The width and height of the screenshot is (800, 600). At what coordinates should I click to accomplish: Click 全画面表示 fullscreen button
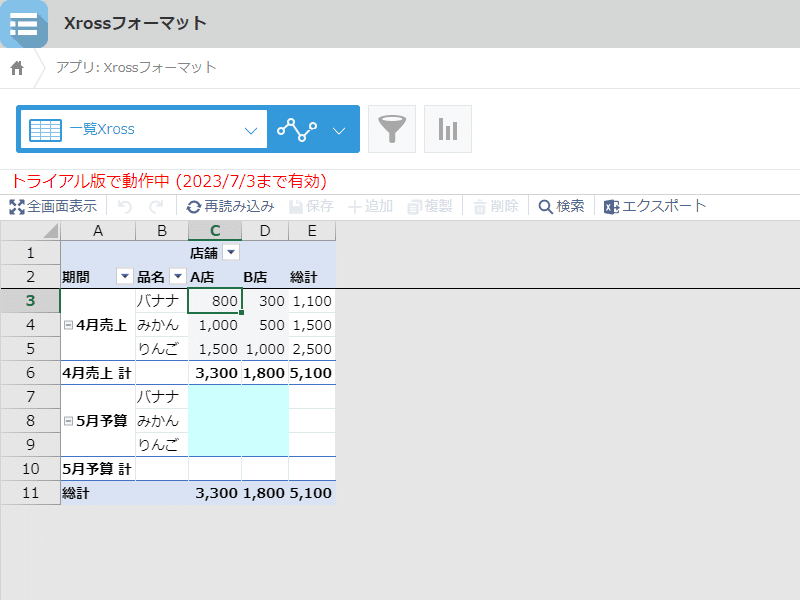click(x=53, y=207)
